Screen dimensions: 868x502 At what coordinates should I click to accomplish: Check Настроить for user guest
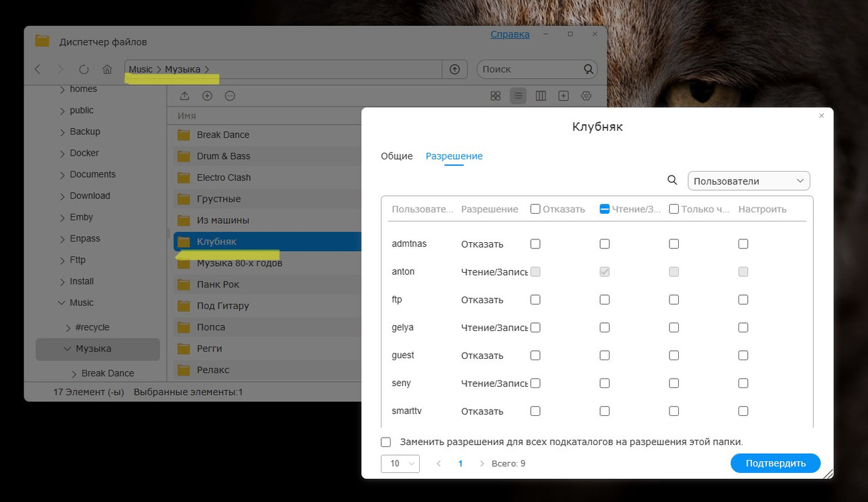point(743,355)
